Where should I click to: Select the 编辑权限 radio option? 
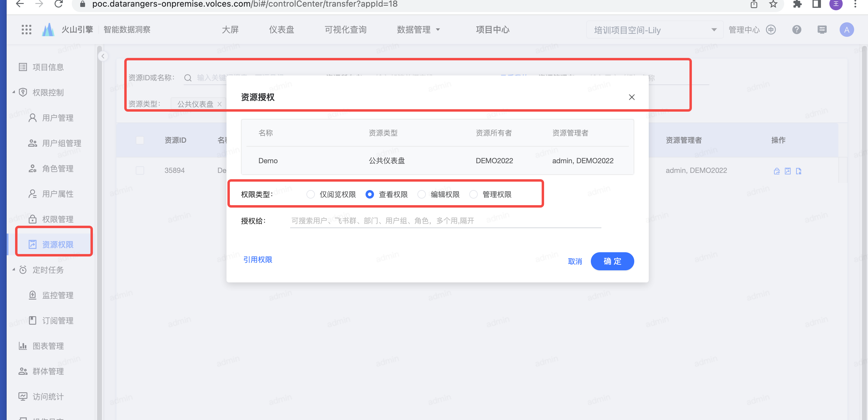422,195
